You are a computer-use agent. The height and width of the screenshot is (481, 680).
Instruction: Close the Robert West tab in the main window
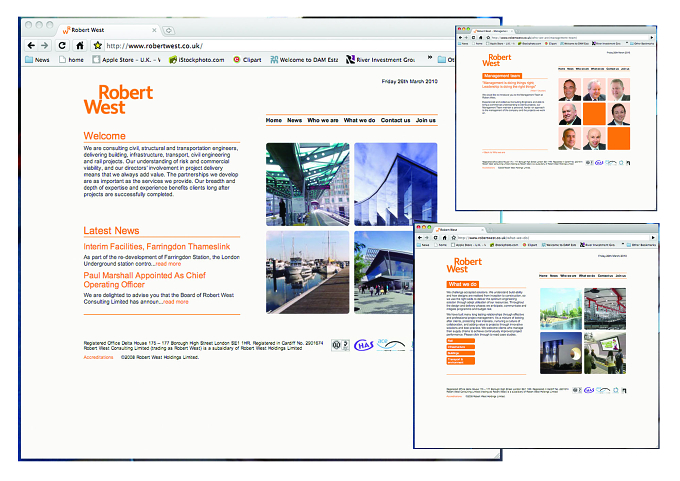tap(154, 30)
